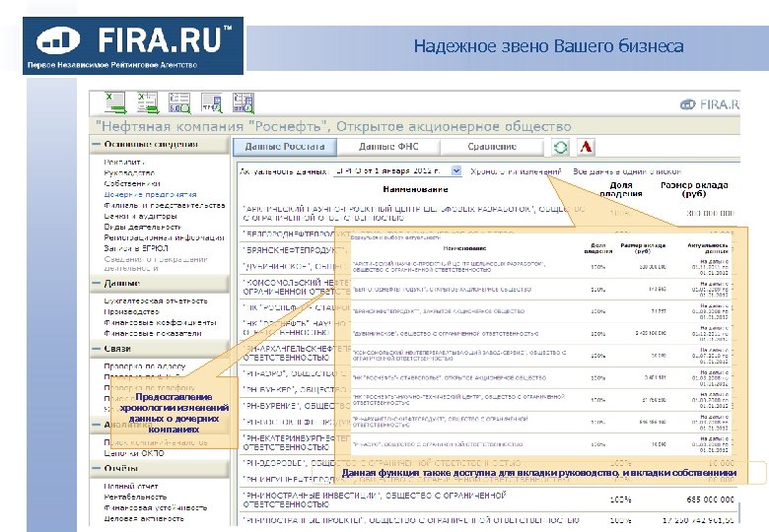Open Регистрационная информация
769x532 pixels.
point(164,237)
